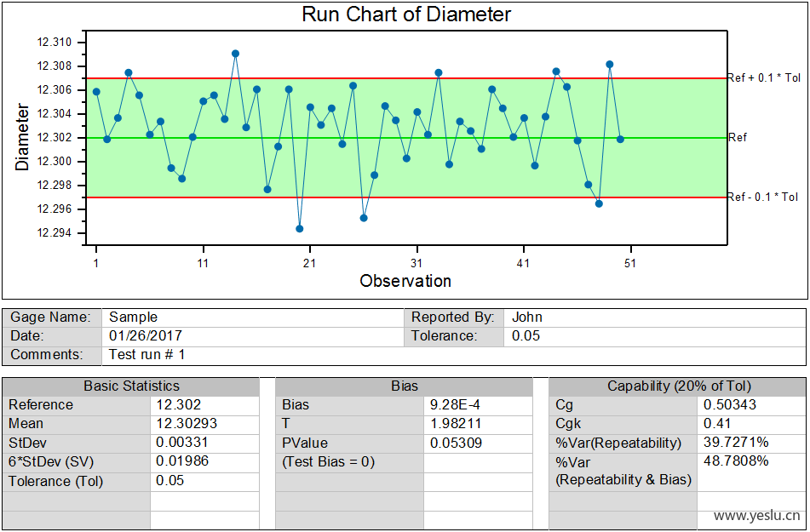
Task: Select the PValue cell showing 0.05309
Action: coord(457,443)
